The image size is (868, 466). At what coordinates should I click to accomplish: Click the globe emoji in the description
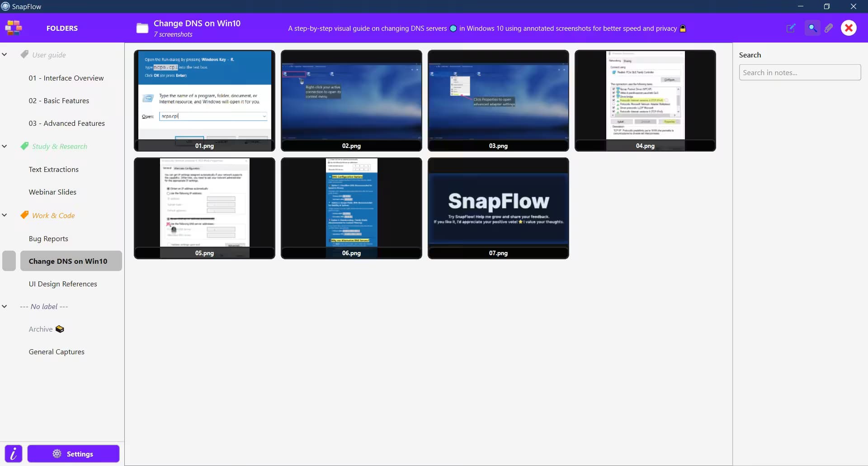(x=453, y=29)
